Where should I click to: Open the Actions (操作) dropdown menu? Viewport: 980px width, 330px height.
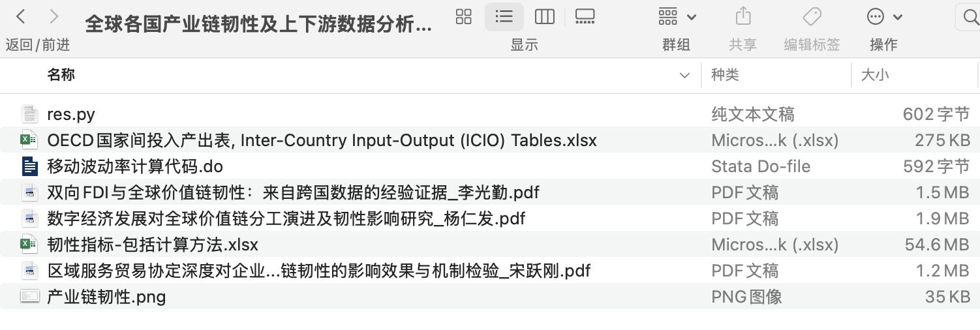click(x=883, y=17)
